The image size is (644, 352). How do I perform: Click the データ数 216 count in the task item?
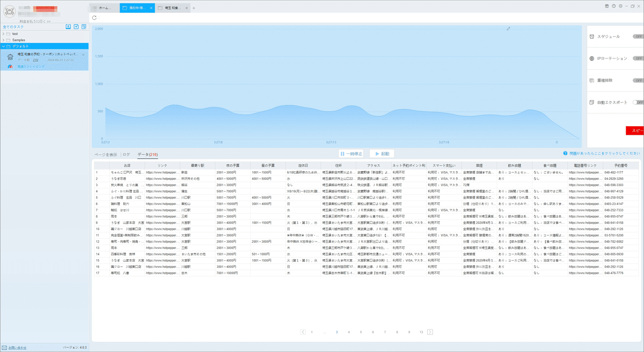(x=35, y=60)
